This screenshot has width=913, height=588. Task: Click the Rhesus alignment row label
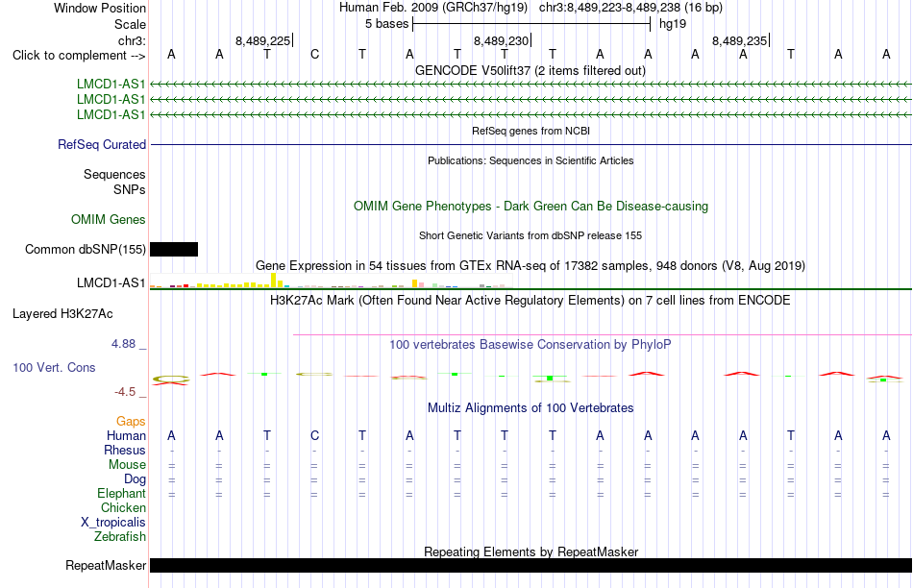125,450
